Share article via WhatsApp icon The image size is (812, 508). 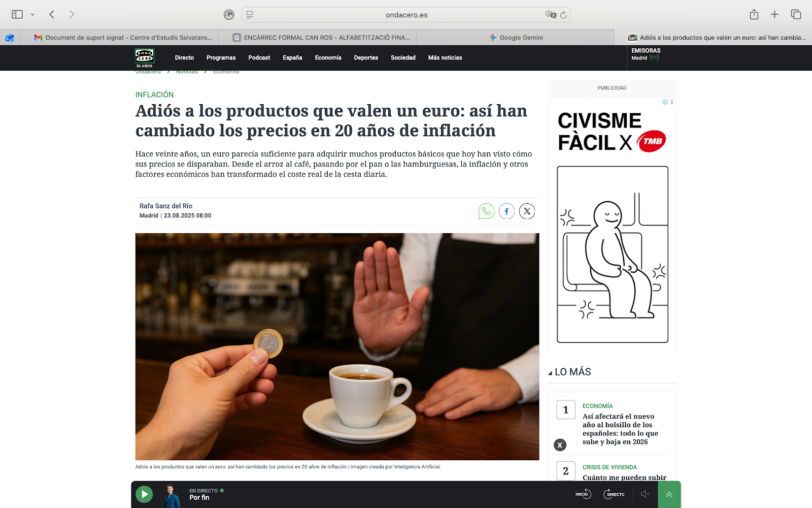tap(486, 211)
